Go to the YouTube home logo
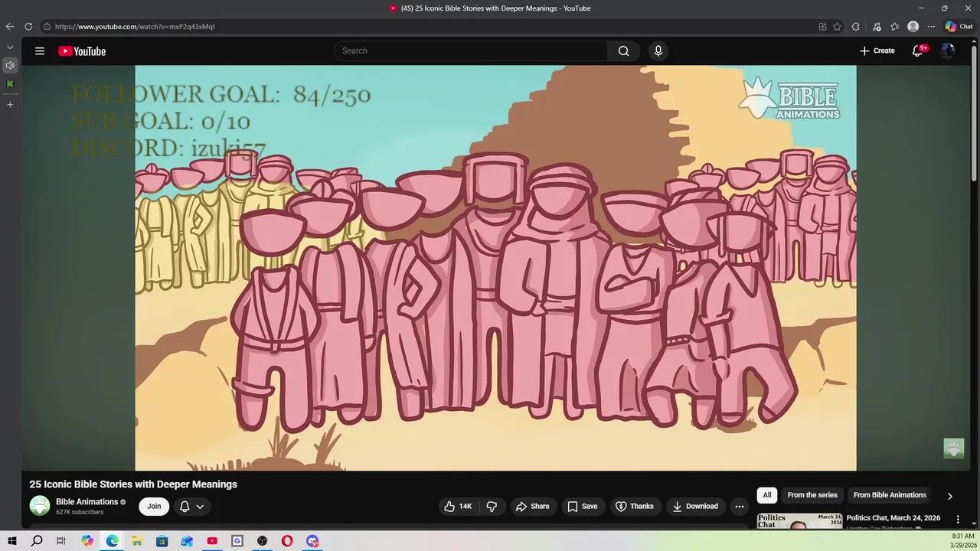This screenshot has height=551, width=980. (82, 51)
